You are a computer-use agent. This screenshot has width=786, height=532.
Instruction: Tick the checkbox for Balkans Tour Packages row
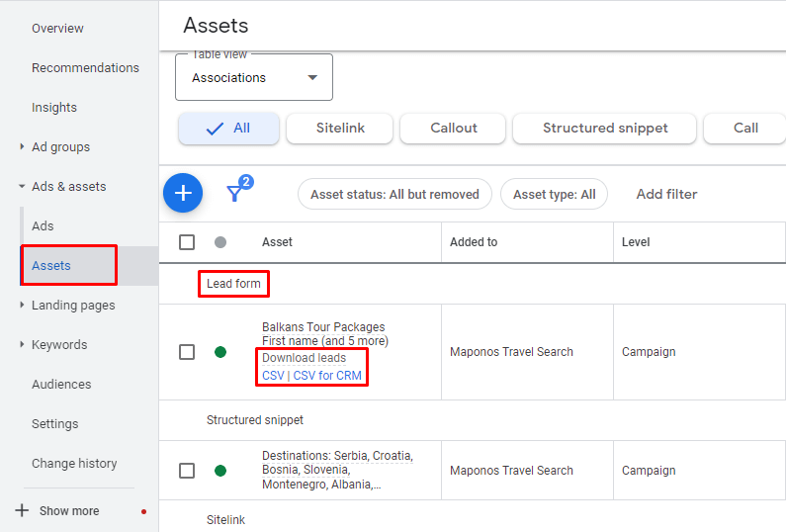tap(187, 352)
